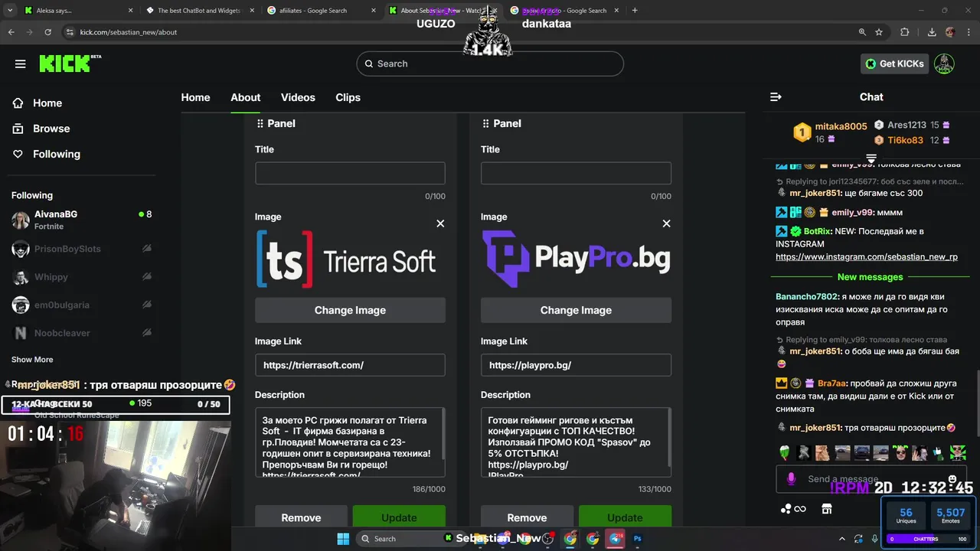980x551 pixels.
Task: Open browser extensions puzzle icon
Action: 905,32
